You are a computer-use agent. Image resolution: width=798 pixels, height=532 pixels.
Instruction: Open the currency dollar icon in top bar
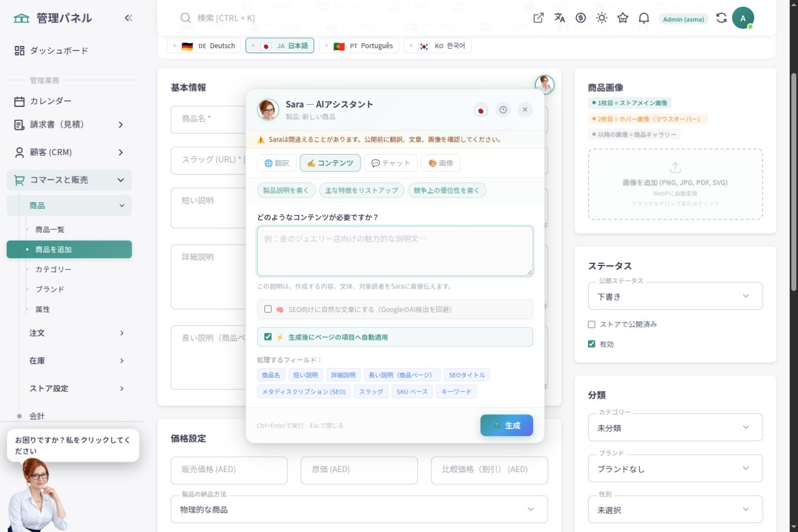coord(581,18)
